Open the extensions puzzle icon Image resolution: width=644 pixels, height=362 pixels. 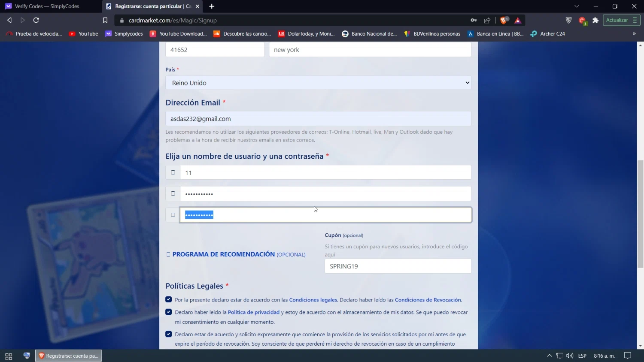click(595, 20)
